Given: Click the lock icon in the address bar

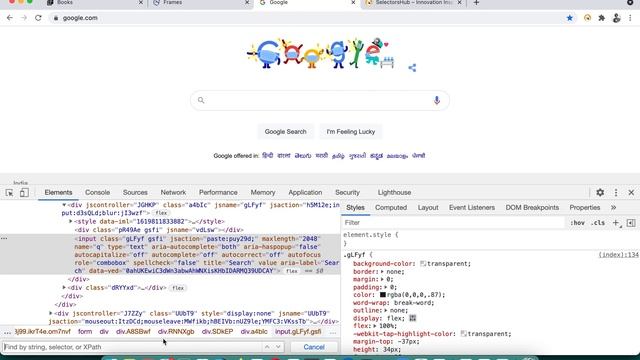Looking at the screenshot, I should (x=56, y=18).
